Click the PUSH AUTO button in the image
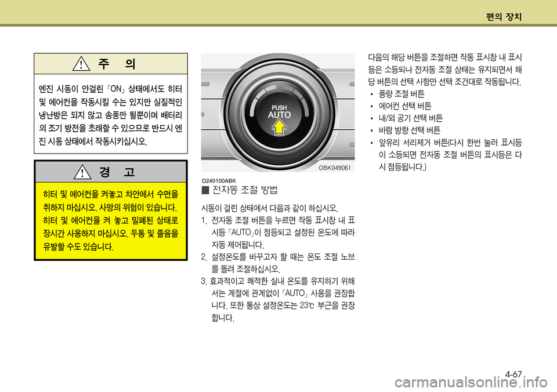Image resolution: width=557 pixels, height=392 pixels. coord(279,111)
